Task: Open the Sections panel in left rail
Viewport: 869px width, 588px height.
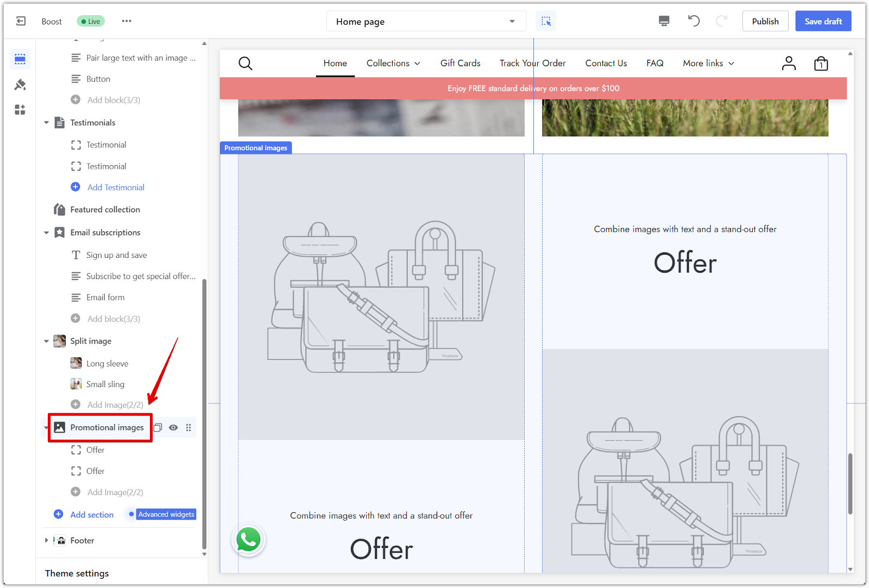Action: 20,59
